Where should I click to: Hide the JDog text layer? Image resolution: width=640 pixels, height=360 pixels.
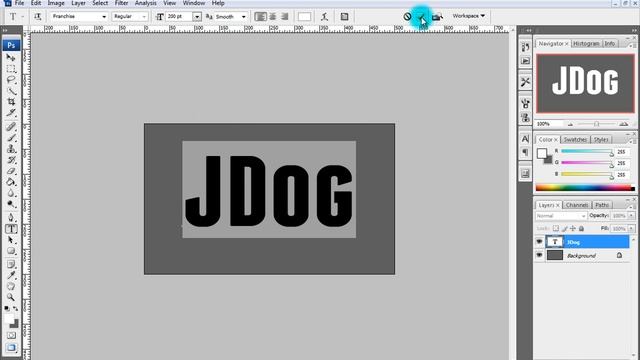[x=539, y=242]
